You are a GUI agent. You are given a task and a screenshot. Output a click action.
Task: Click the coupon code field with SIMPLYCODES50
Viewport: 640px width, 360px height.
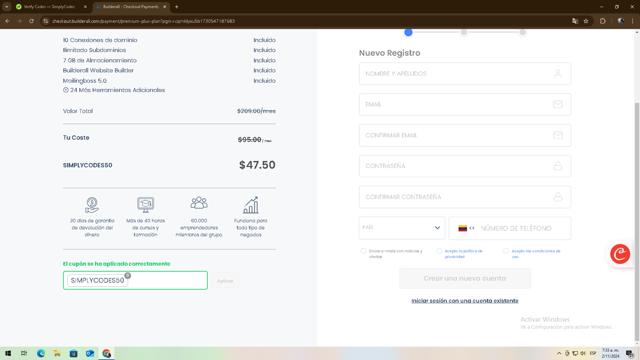[x=135, y=280]
